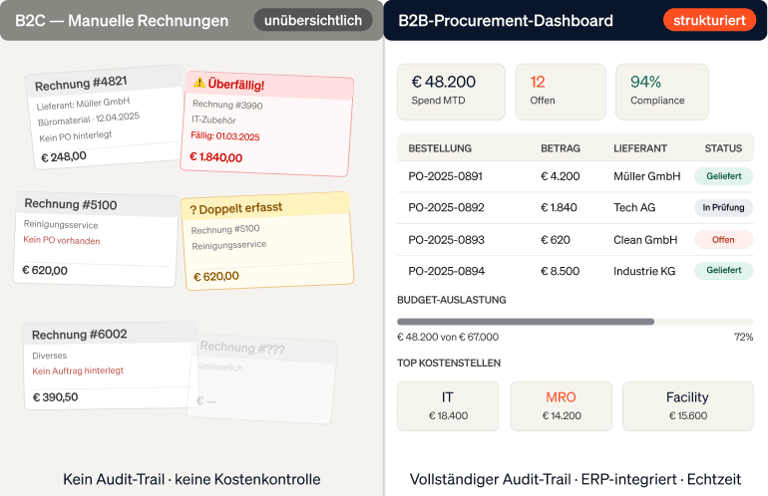Open the Facility cost center tile

click(688, 406)
